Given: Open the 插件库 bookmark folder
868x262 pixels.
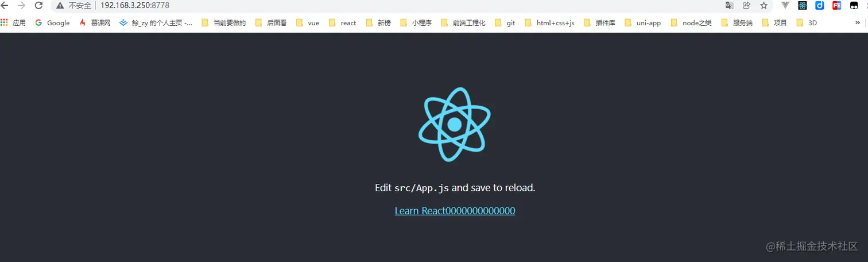Looking at the screenshot, I should click(x=600, y=23).
